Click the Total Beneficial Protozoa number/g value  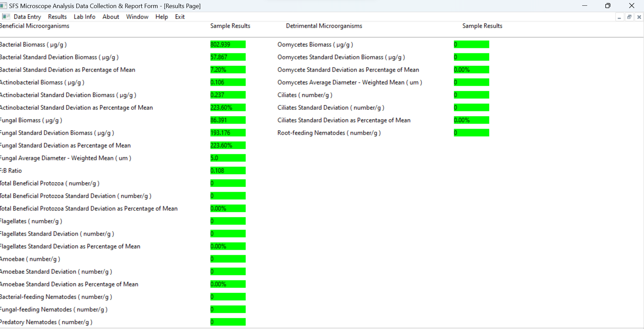(228, 183)
